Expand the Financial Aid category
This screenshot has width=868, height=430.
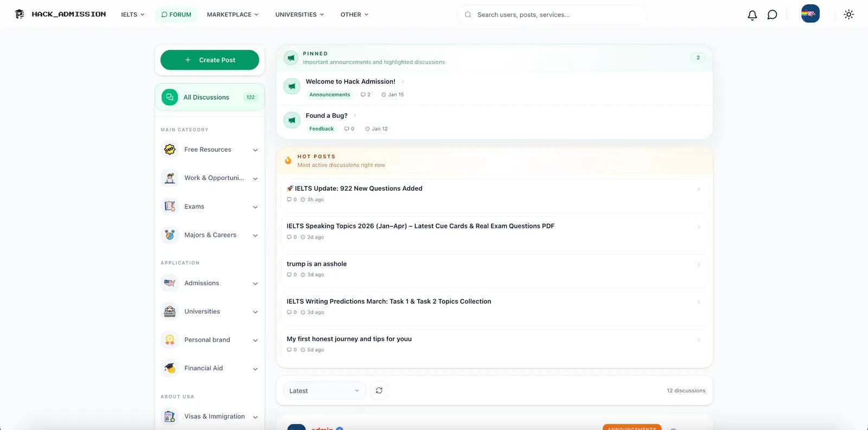point(255,369)
